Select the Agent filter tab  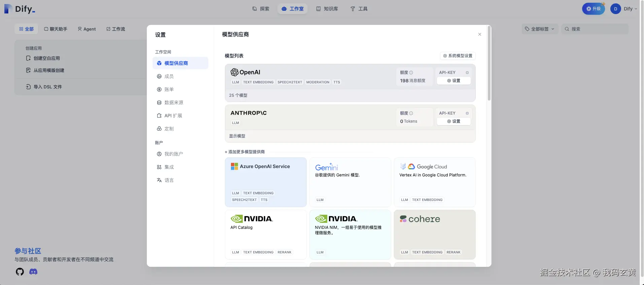[87, 29]
